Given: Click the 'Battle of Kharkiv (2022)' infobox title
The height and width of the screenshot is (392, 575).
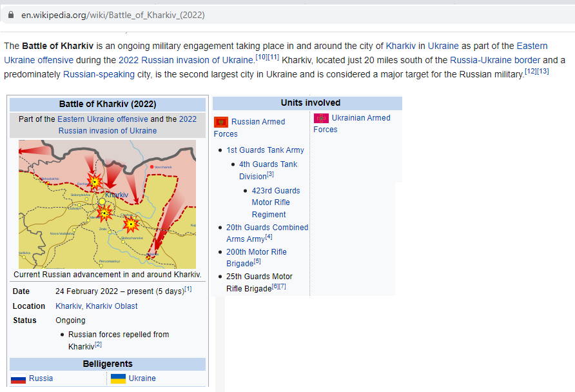Looking at the screenshot, I should (108, 104).
